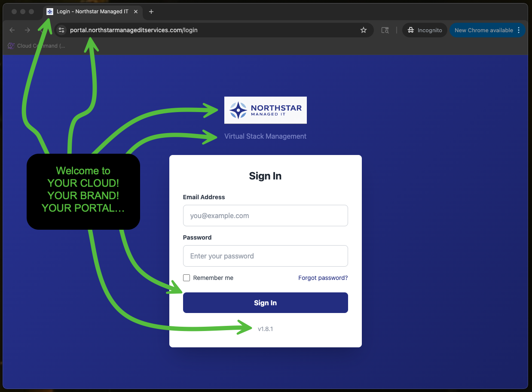This screenshot has height=392, width=532.
Task: Click the address bar URL
Action: click(134, 30)
